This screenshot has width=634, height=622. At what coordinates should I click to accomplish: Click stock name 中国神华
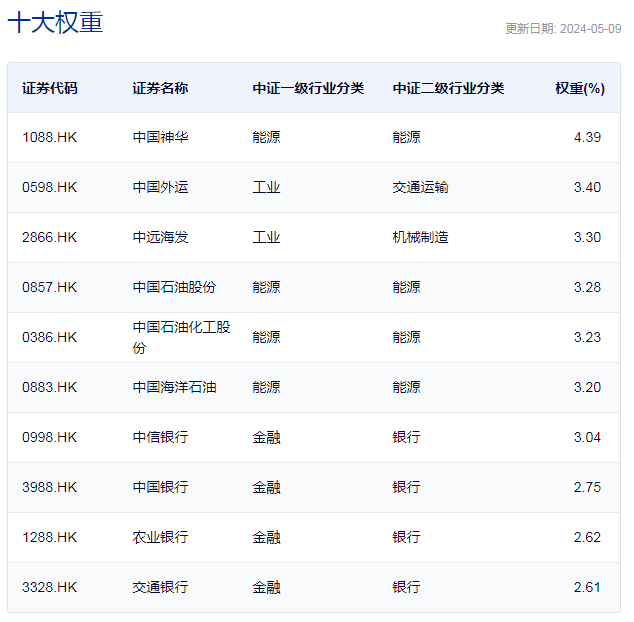160,138
